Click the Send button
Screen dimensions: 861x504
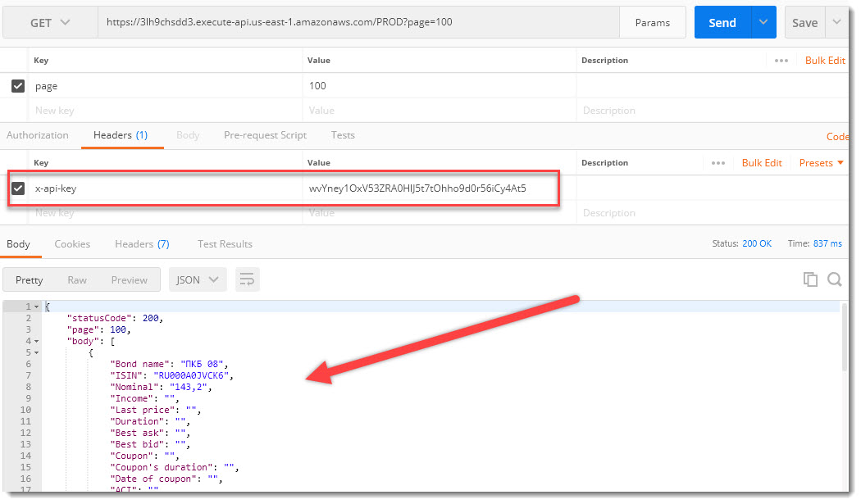point(722,22)
